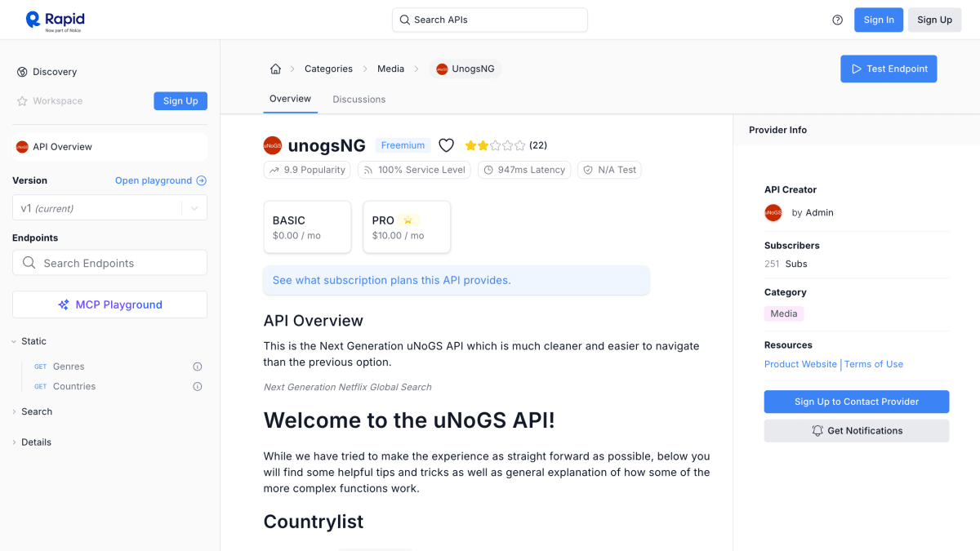The width and height of the screenshot is (980, 551).
Task: Click the MCP Playground sparkle icon
Action: pyautogui.click(x=64, y=304)
